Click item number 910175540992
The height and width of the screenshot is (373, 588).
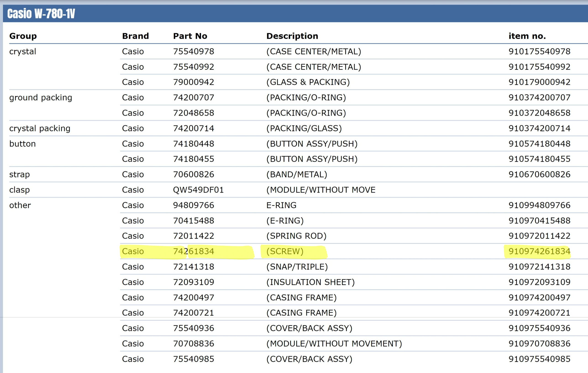(x=539, y=67)
